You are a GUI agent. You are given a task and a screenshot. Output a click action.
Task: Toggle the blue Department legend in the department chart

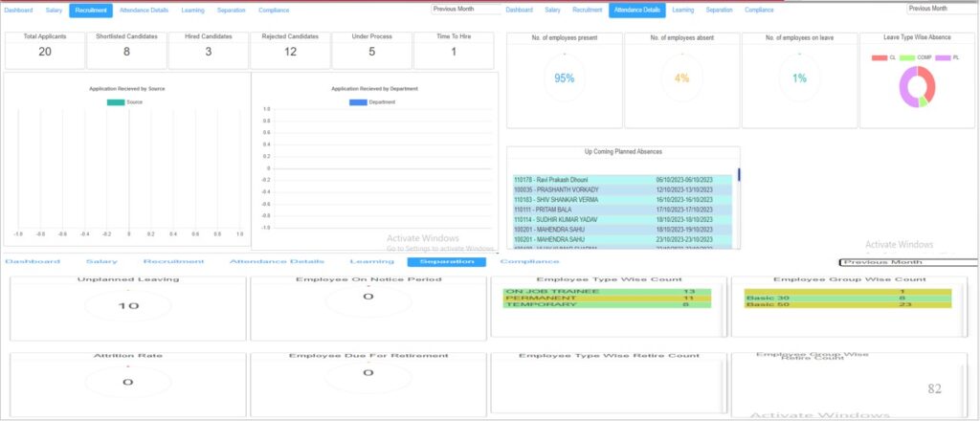[x=358, y=100]
